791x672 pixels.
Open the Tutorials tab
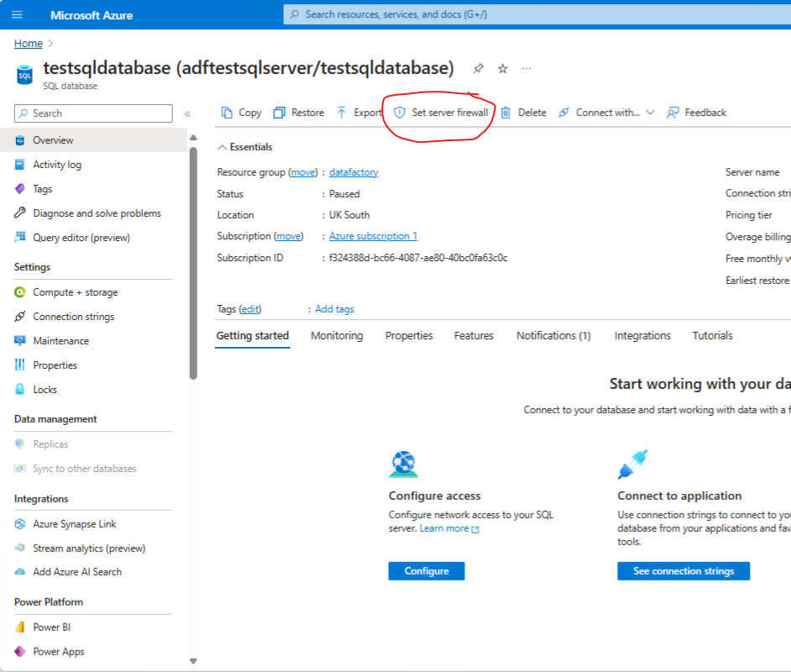pyautogui.click(x=712, y=335)
